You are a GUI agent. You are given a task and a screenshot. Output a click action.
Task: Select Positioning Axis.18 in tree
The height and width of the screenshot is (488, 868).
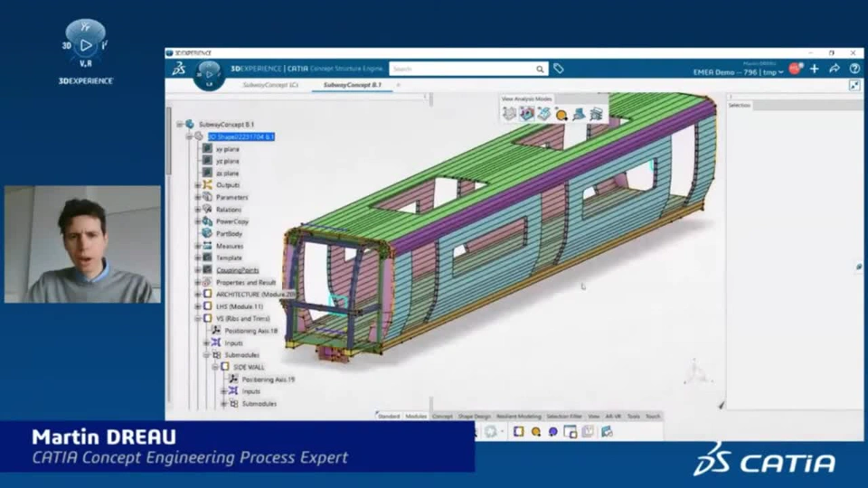pos(251,331)
